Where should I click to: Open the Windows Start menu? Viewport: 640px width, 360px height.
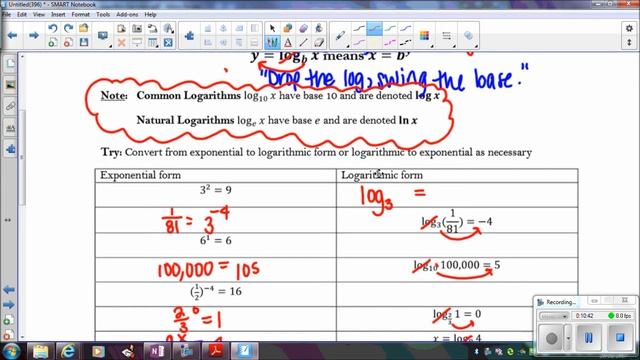click(x=11, y=351)
